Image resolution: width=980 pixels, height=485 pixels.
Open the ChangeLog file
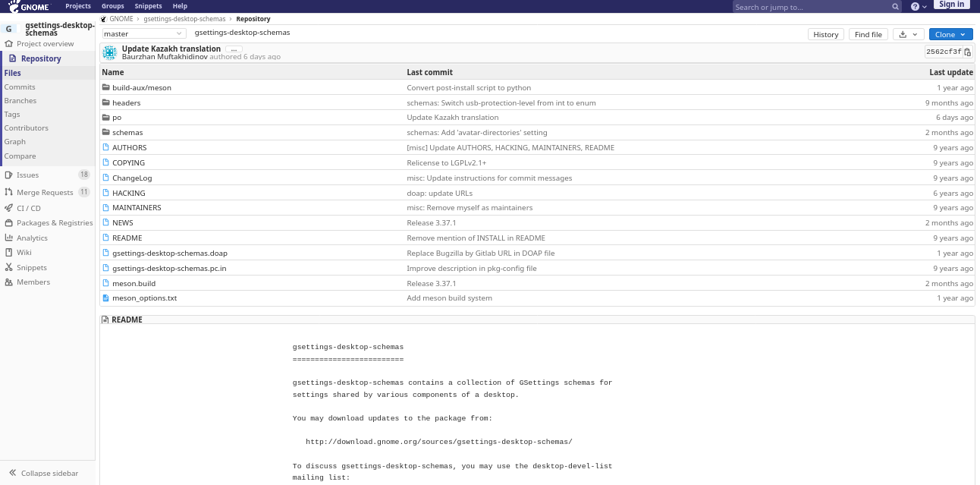pos(132,178)
